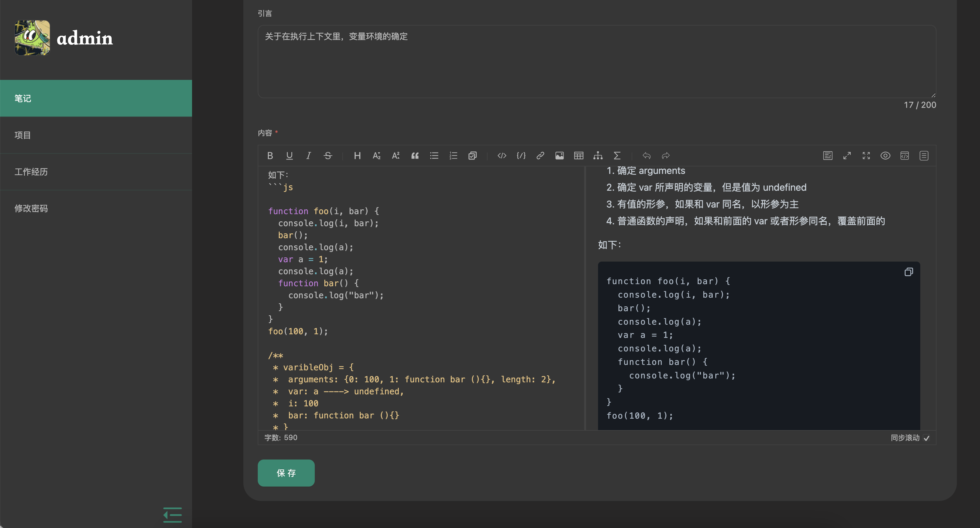The height and width of the screenshot is (528, 980).
Task: Insert an unordered bullet list
Action: click(434, 156)
